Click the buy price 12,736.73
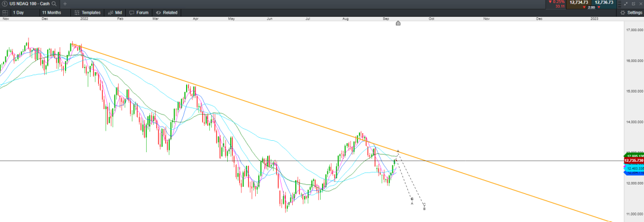Image resolution: width=644 pixels, height=222 pixels. pos(603,2)
